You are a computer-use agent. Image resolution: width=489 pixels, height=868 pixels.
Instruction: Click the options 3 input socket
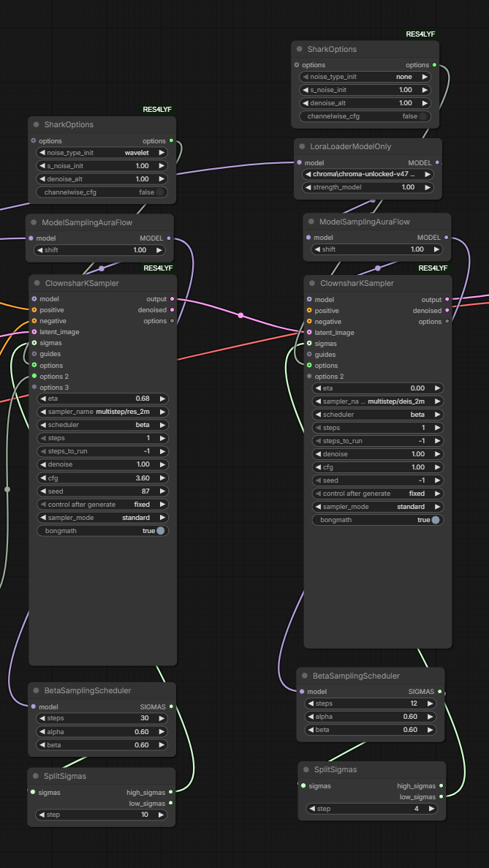34,387
